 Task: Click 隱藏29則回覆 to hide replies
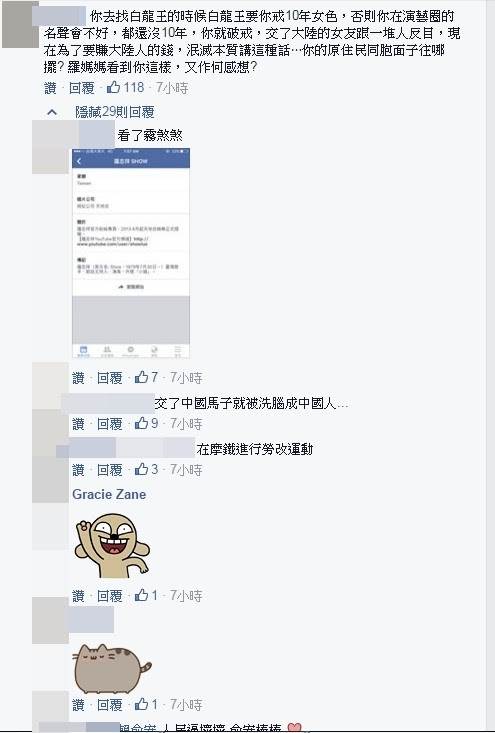[x=115, y=112]
